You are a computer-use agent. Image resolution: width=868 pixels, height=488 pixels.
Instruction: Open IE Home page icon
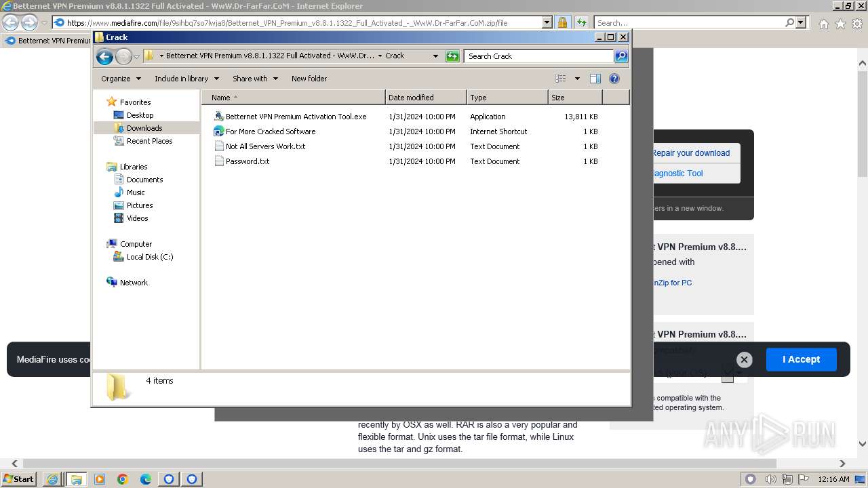tap(823, 24)
